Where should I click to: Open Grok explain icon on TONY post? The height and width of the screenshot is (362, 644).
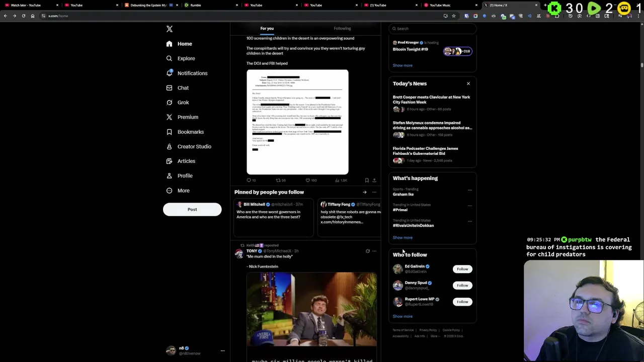[x=367, y=251]
